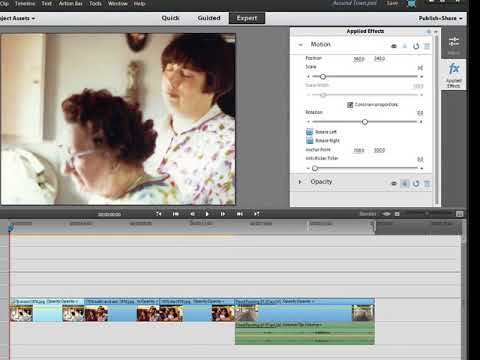Open the Timeline menu
Image resolution: width=480 pixels, height=360 pixels.
[25, 4]
